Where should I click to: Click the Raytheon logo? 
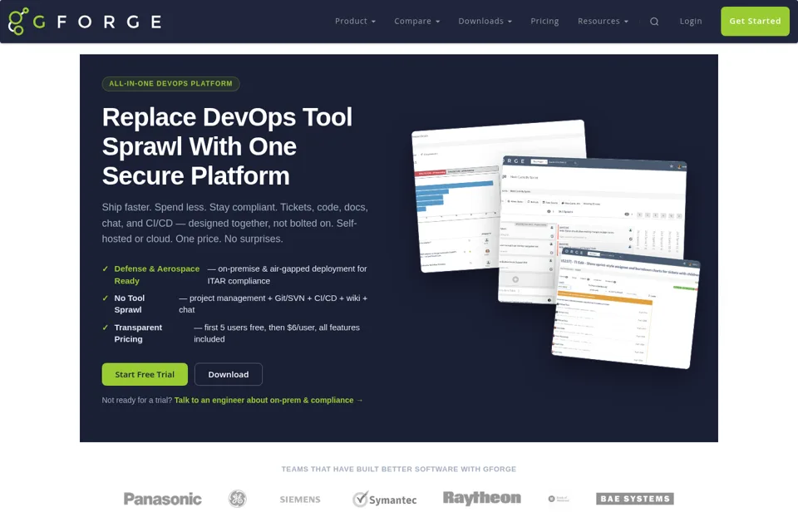coord(482,498)
